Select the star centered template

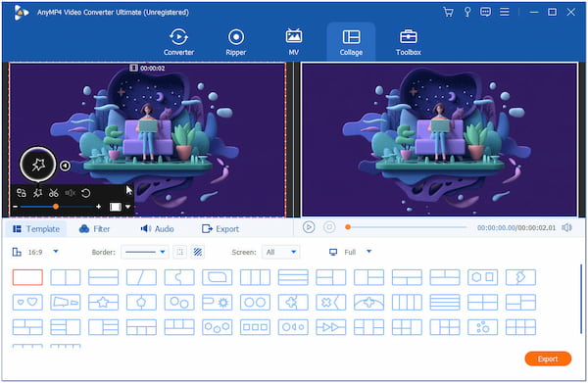104,303
